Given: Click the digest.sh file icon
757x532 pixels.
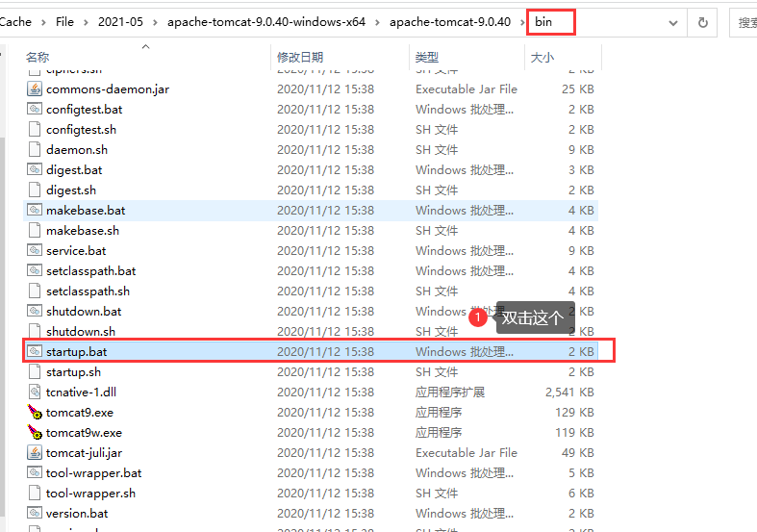Looking at the screenshot, I should (35, 190).
